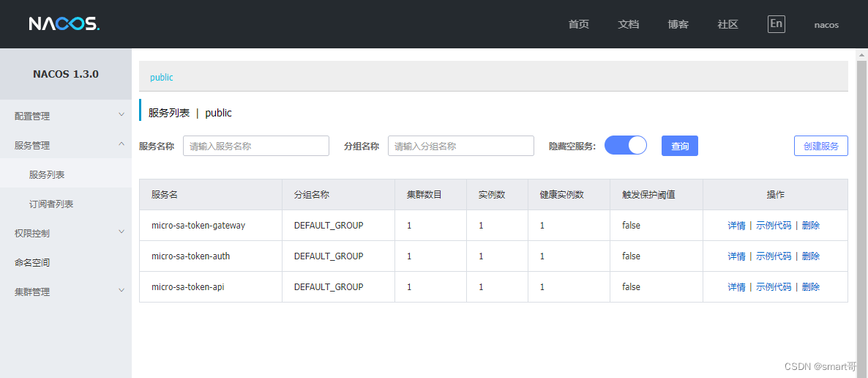This screenshot has height=378, width=868.
Task: Click the NACOS logo
Action: [64, 24]
